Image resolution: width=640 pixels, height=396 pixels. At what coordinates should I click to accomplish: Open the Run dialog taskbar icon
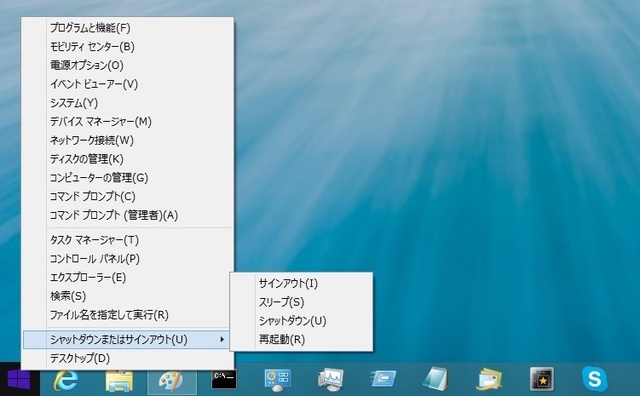(x=383, y=378)
